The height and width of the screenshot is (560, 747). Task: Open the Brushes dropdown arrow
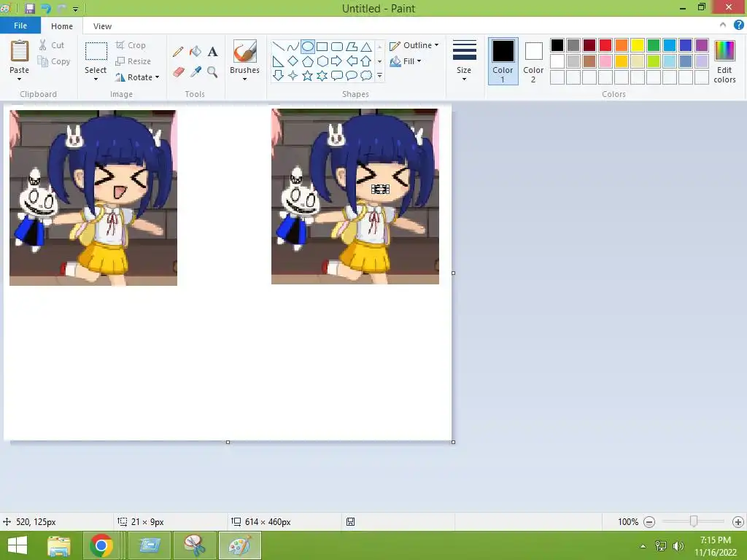point(244,79)
